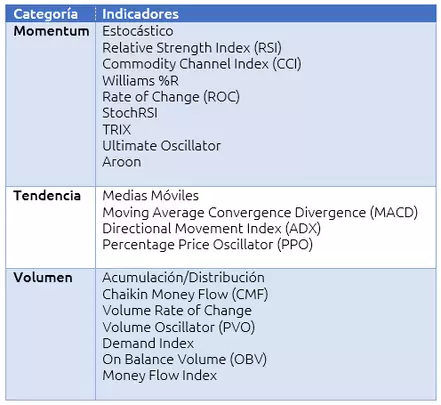Click the StochRSI entry
Screen dimensions: 441x405
click(x=130, y=113)
